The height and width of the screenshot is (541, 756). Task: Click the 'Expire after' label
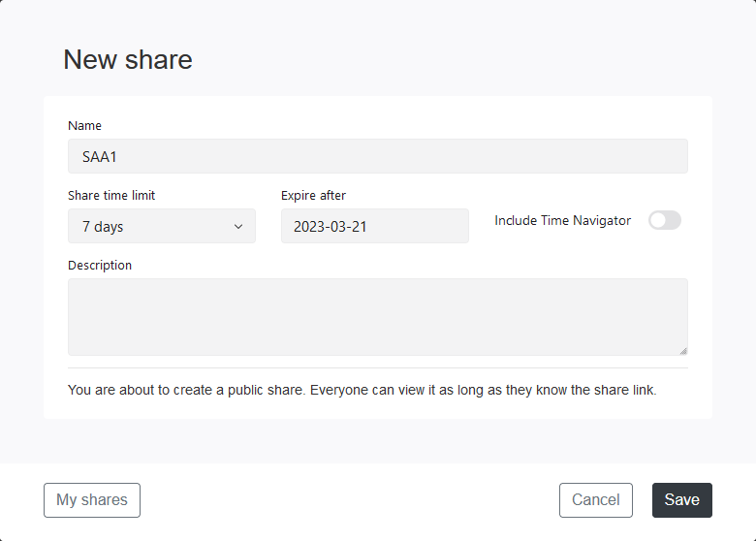pyautogui.click(x=313, y=195)
